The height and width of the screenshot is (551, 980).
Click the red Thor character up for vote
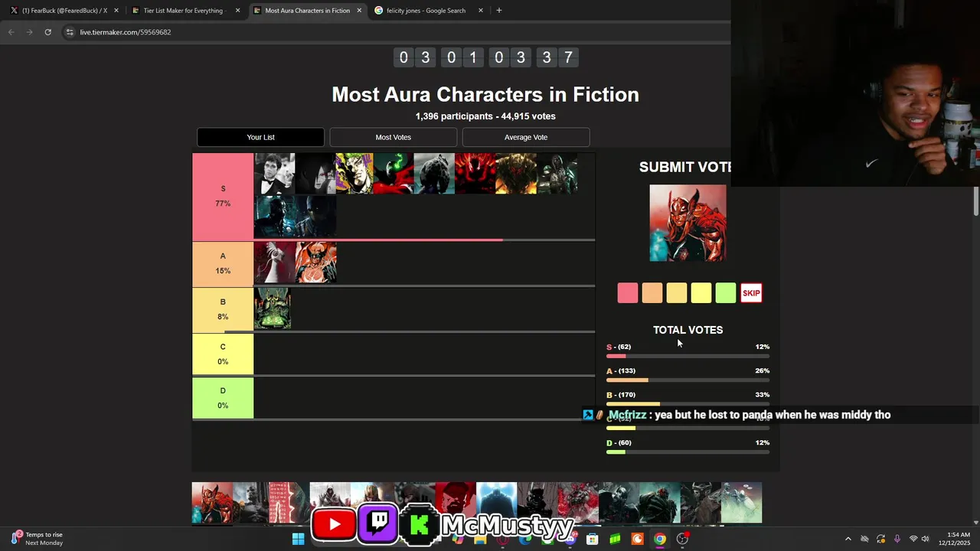click(688, 223)
